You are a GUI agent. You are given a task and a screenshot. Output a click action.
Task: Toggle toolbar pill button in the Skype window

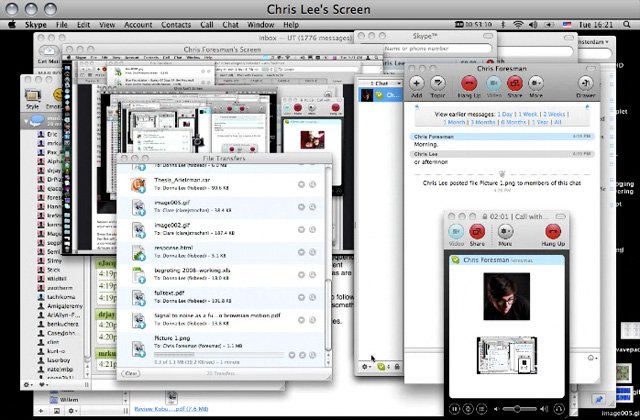[x=488, y=36]
